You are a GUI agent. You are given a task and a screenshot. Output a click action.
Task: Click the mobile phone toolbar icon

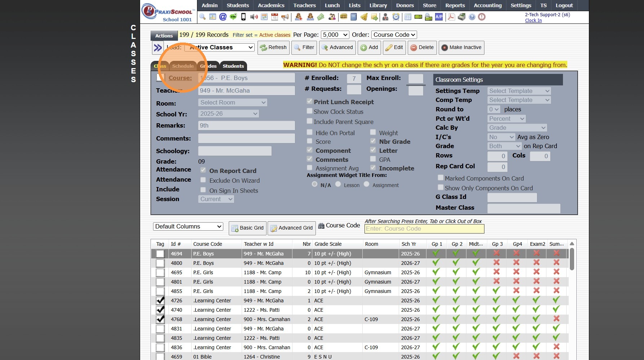click(x=243, y=17)
